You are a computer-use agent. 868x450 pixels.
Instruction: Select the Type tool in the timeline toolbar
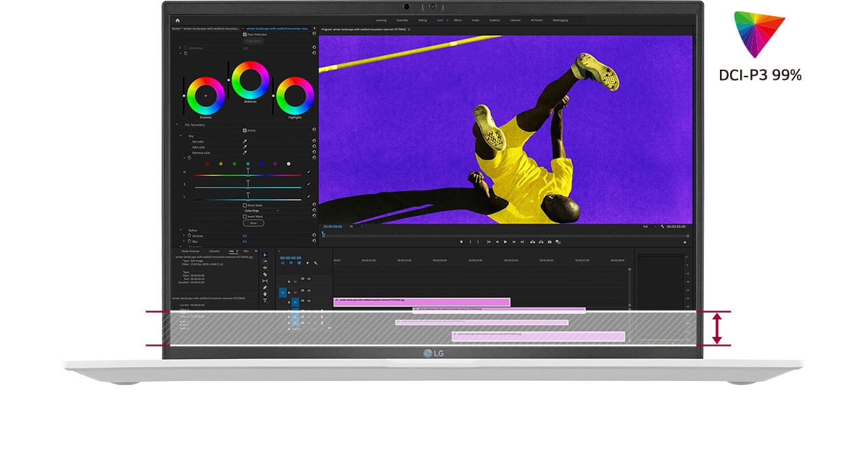click(265, 300)
